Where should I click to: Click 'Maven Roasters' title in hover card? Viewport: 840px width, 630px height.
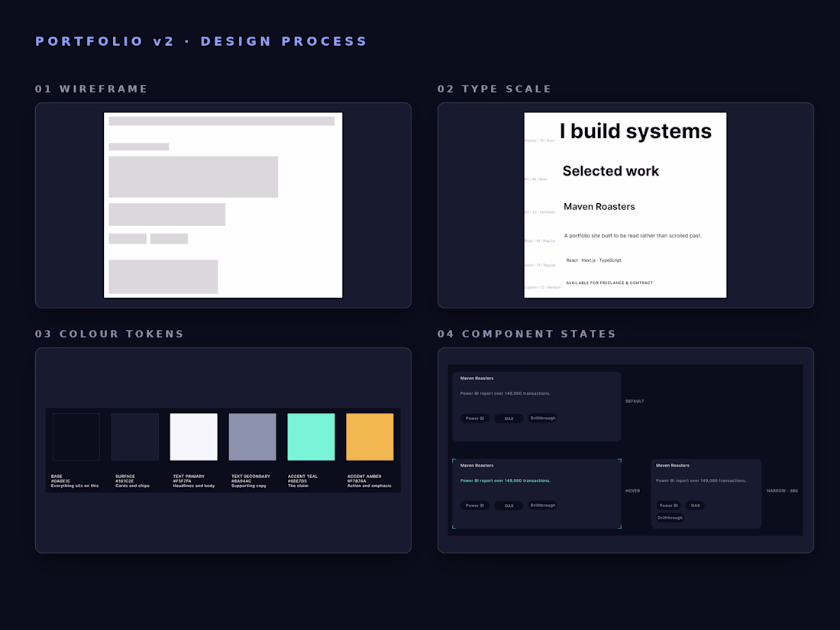[x=477, y=466]
